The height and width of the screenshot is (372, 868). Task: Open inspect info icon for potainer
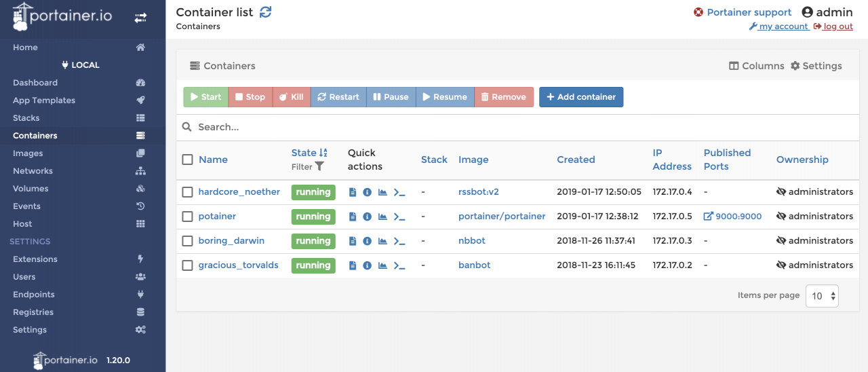tap(367, 217)
